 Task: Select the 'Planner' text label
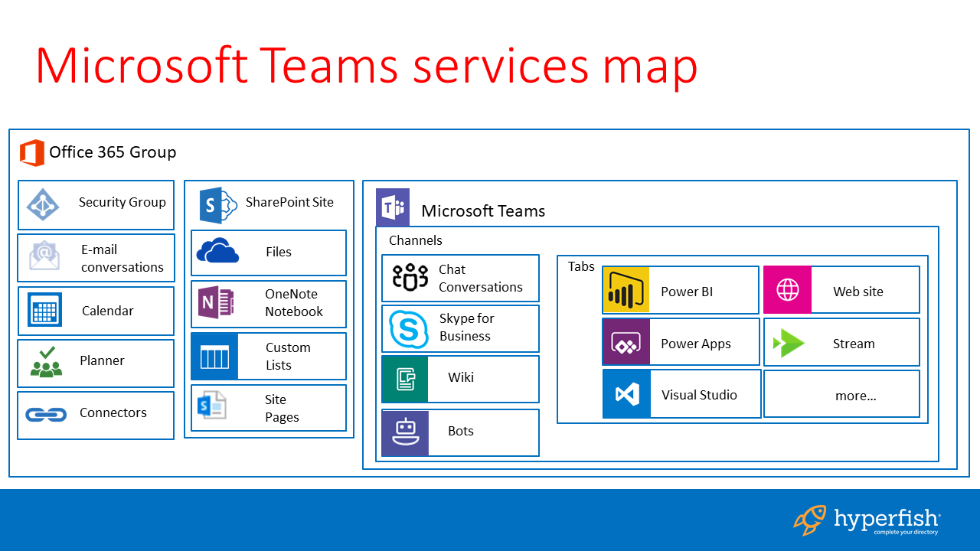click(x=102, y=360)
